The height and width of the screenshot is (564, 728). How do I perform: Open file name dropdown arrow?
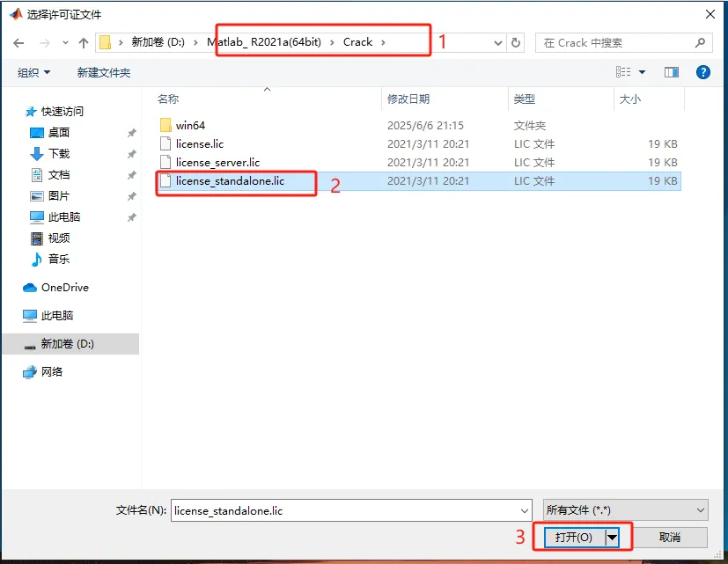tap(525, 510)
